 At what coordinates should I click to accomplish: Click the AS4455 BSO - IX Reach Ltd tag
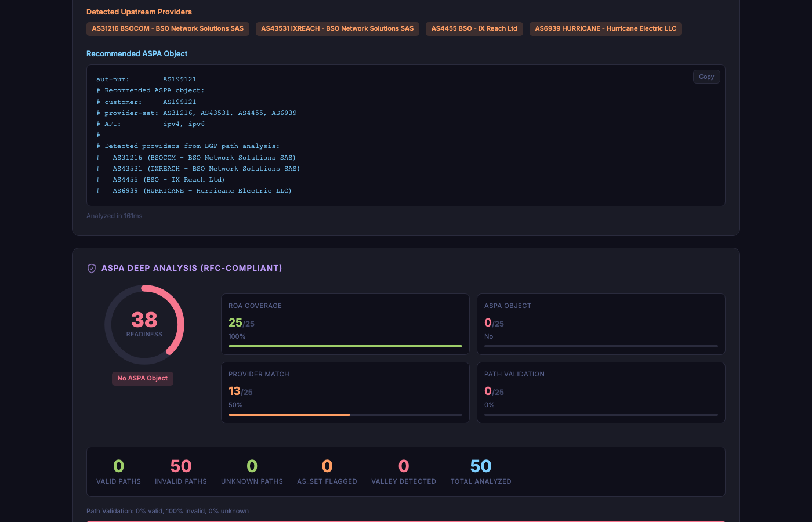(474, 28)
